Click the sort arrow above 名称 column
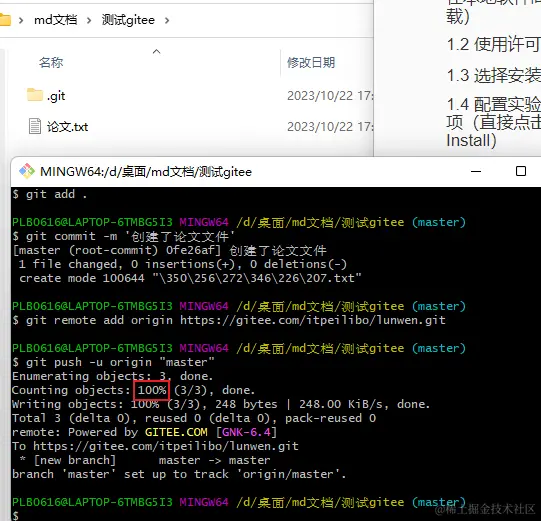This screenshot has height=521, width=541. coord(157,52)
